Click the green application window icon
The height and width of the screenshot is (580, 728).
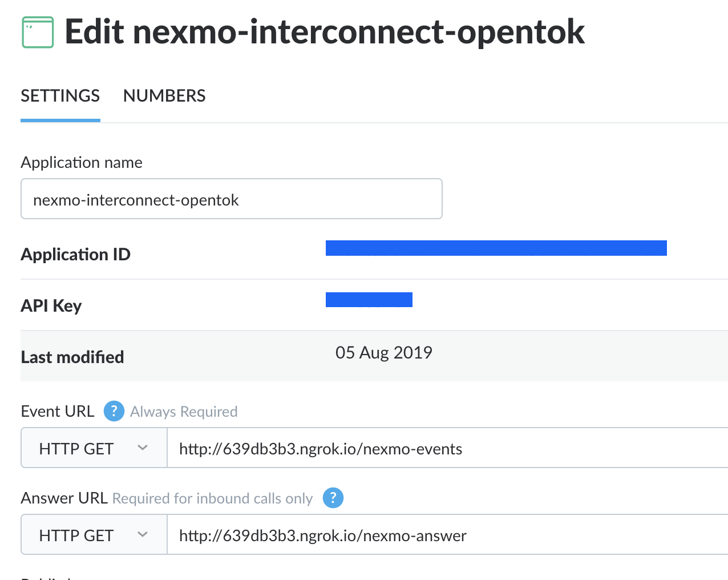pyautogui.click(x=38, y=33)
